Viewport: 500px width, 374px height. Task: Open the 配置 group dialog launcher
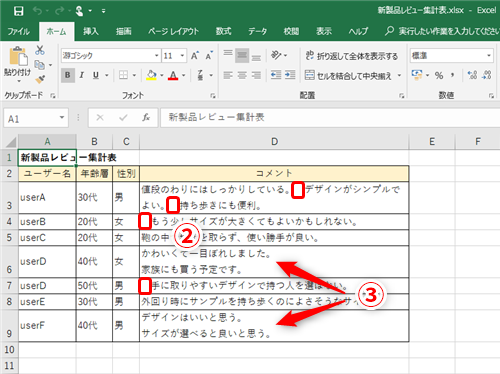click(x=402, y=96)
